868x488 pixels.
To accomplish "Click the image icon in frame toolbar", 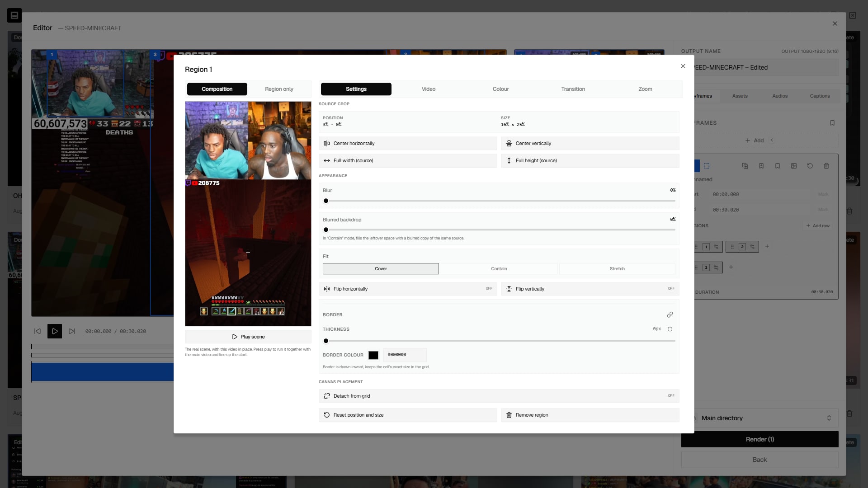I will point(794,166).
